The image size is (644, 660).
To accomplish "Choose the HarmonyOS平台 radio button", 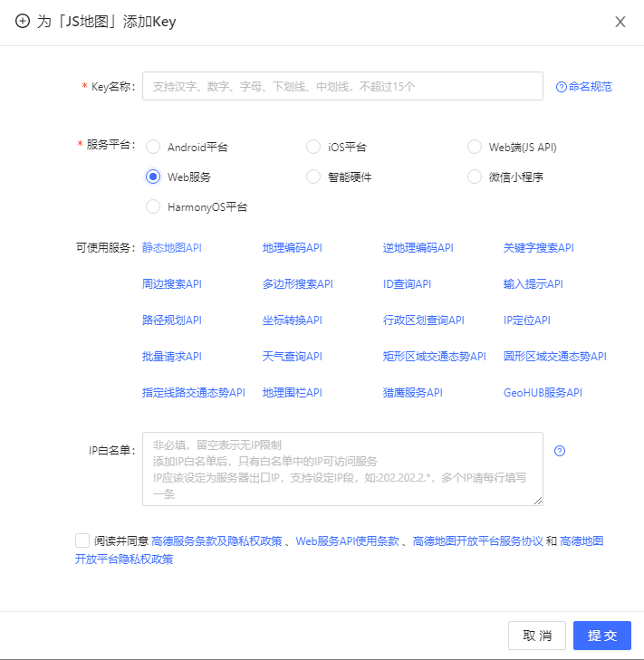I will [153, 206].
